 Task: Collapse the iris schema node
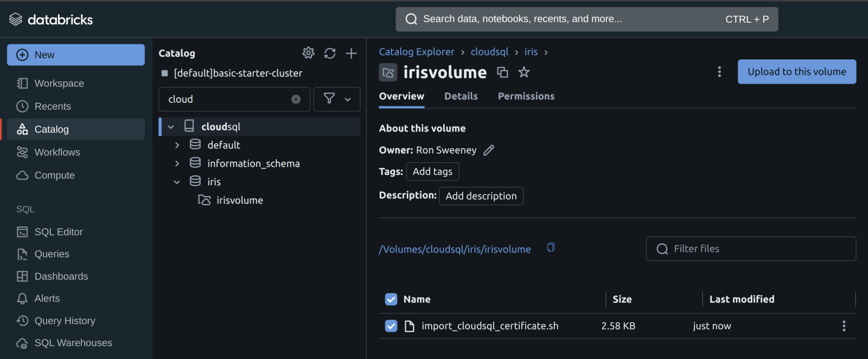pyautogui.click(x=177, y=182)
